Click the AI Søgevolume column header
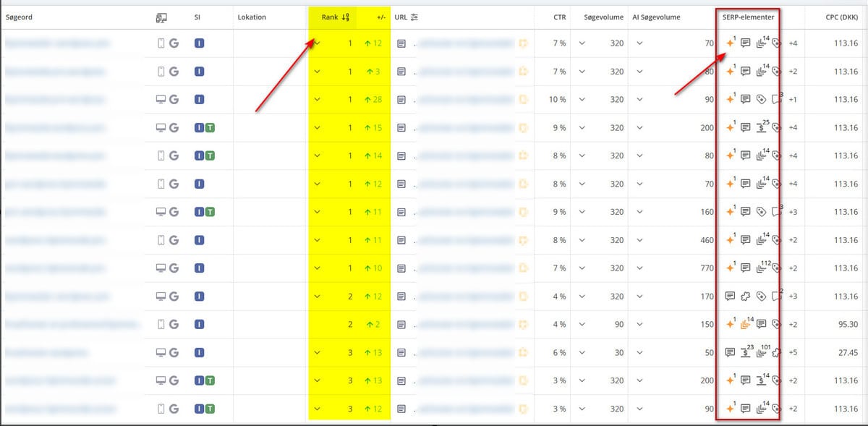 tap(656, 17)
